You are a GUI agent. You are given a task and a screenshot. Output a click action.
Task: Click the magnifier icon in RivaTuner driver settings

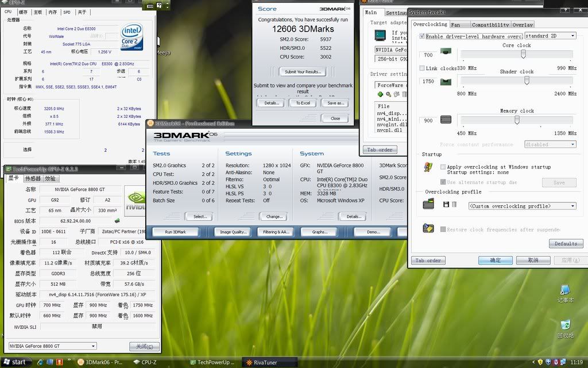coord(389,94)
